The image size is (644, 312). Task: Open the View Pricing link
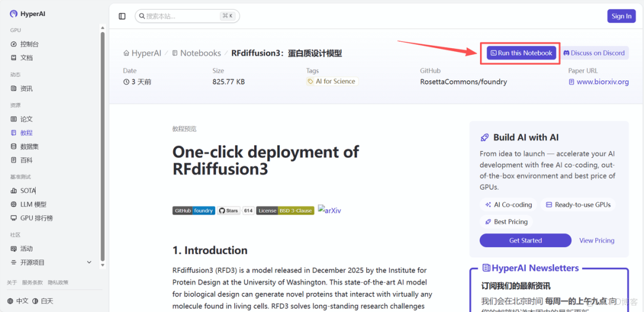coord(597,241)
